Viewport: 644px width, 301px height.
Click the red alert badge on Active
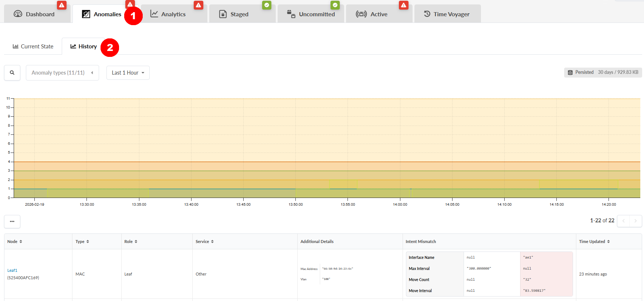click(x=404, y=5)
